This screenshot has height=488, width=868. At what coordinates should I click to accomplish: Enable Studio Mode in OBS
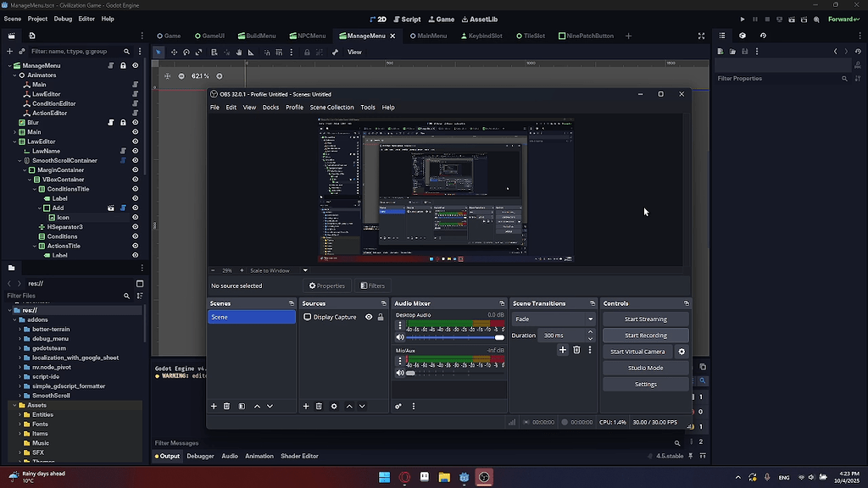645,368
